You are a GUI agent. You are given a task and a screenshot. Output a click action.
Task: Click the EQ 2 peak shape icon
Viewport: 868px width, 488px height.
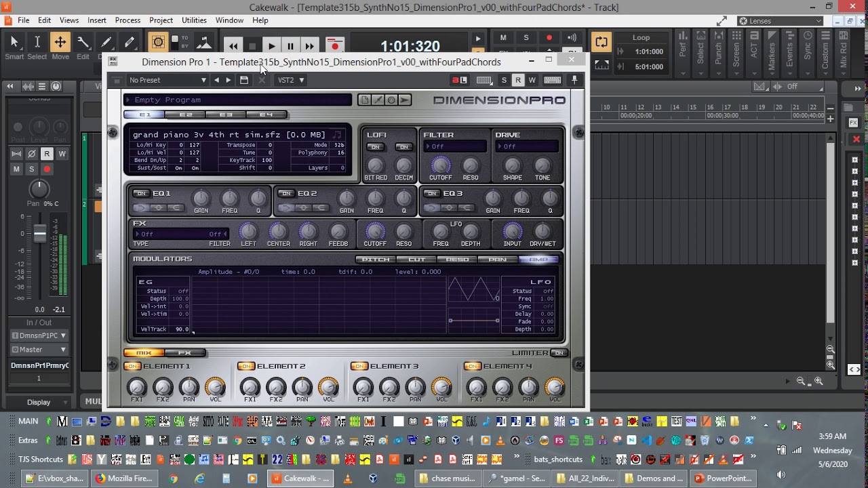(x=303, y=208)
